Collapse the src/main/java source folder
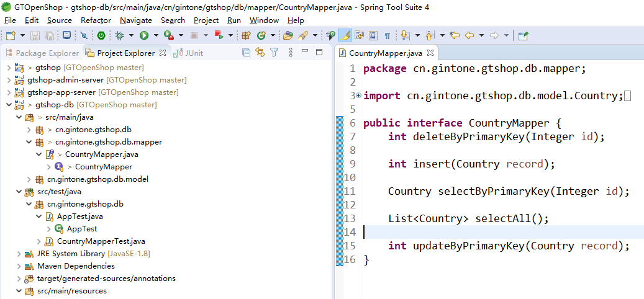 [x=19, y=117]
